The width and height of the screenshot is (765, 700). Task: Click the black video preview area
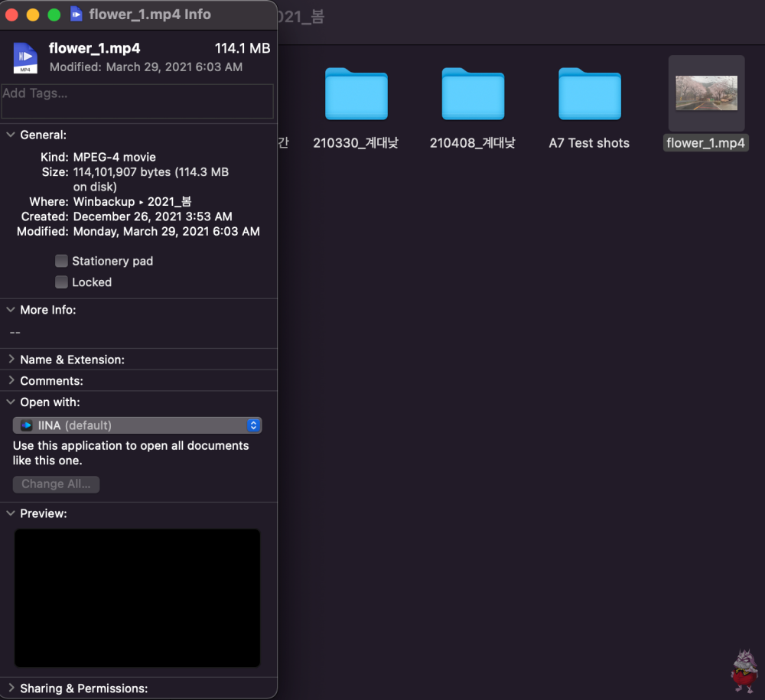tap(137, 598)
